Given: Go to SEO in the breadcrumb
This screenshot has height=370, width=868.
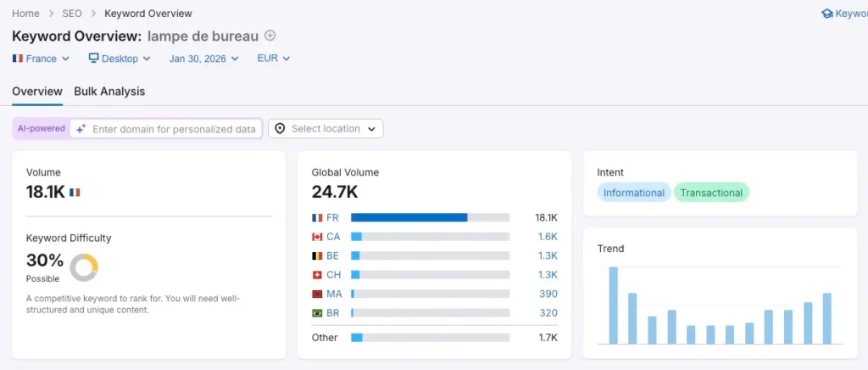Looking at the screenshot, I should [72, 14].
